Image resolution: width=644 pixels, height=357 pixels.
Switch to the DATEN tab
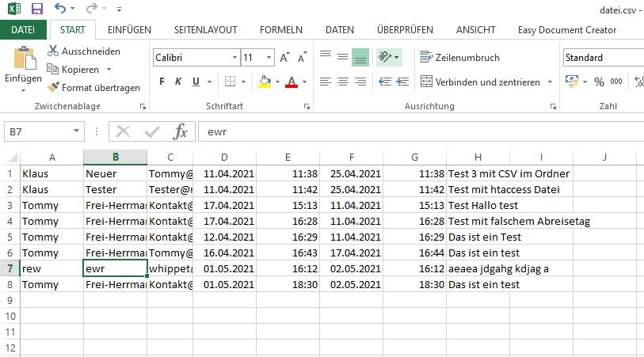point(340,30)
